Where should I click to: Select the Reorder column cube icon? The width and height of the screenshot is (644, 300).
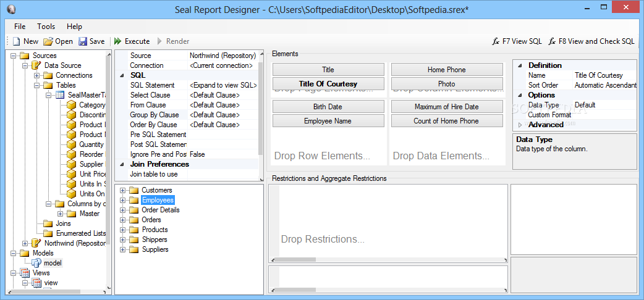tap(72, 154)
